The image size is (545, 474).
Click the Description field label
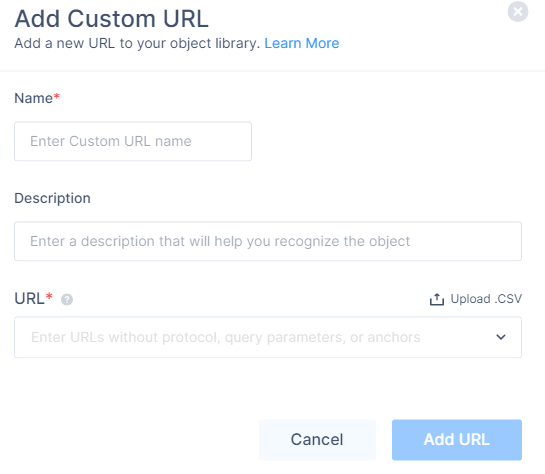52,198
